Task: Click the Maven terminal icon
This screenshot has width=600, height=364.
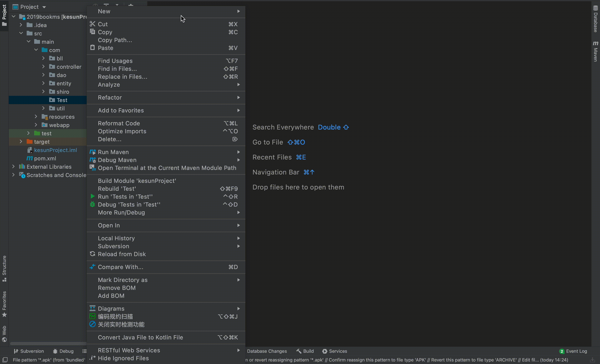Action: coord(92,168)
